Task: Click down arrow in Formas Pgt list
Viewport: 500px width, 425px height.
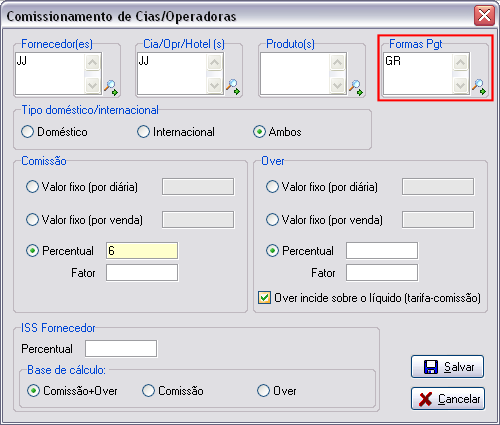Action: click(x=460, y=86)
